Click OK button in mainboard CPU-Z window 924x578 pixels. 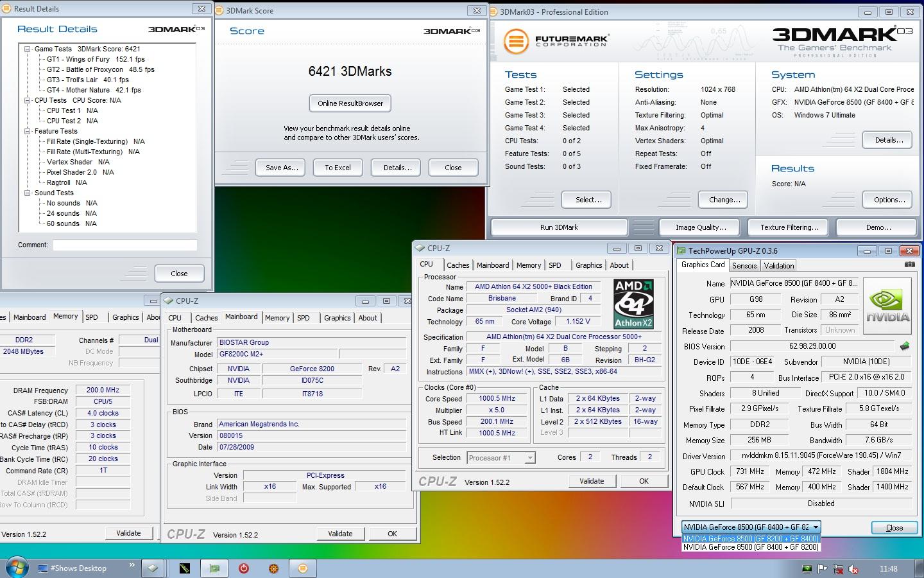click(392, 534)
